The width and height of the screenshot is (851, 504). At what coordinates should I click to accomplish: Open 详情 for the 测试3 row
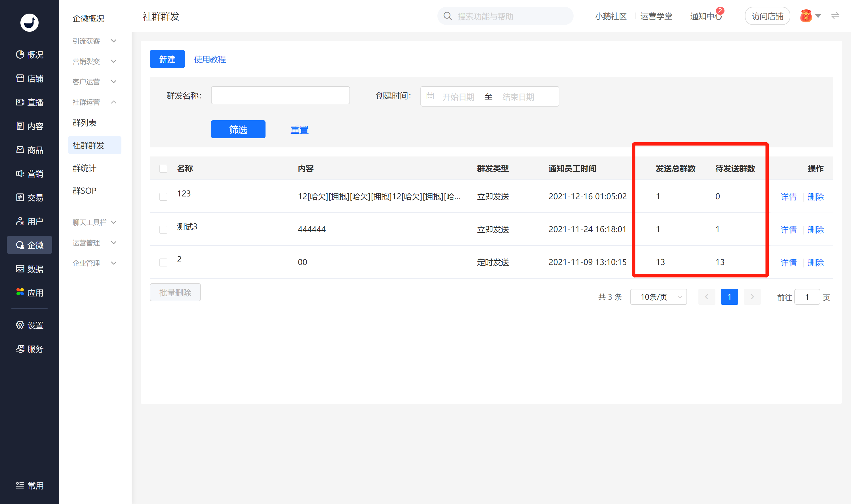tap(789, 230)
